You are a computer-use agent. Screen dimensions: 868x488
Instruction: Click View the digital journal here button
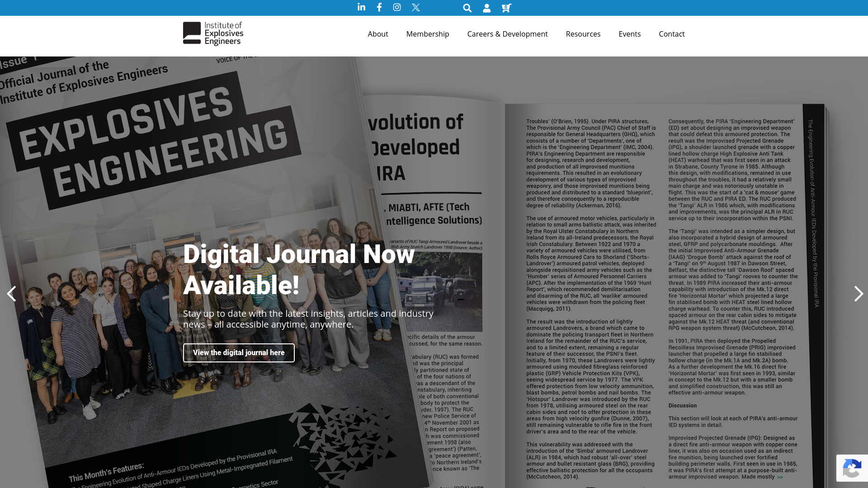[x=239, y=353]
